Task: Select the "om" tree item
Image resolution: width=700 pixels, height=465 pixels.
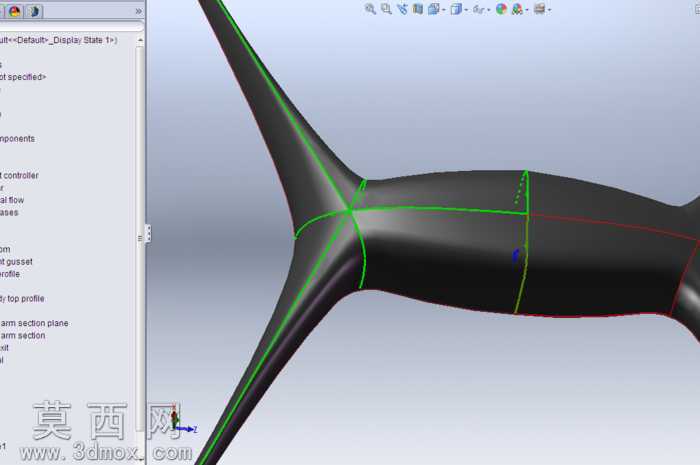Action: coord(5,249)
